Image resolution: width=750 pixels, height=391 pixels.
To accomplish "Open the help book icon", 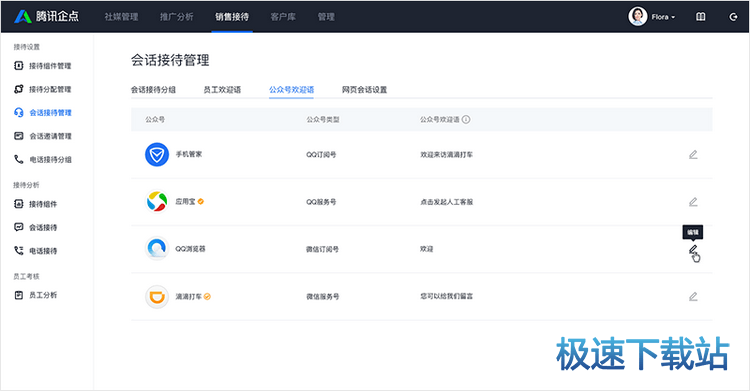I will (x=700, y=17).
